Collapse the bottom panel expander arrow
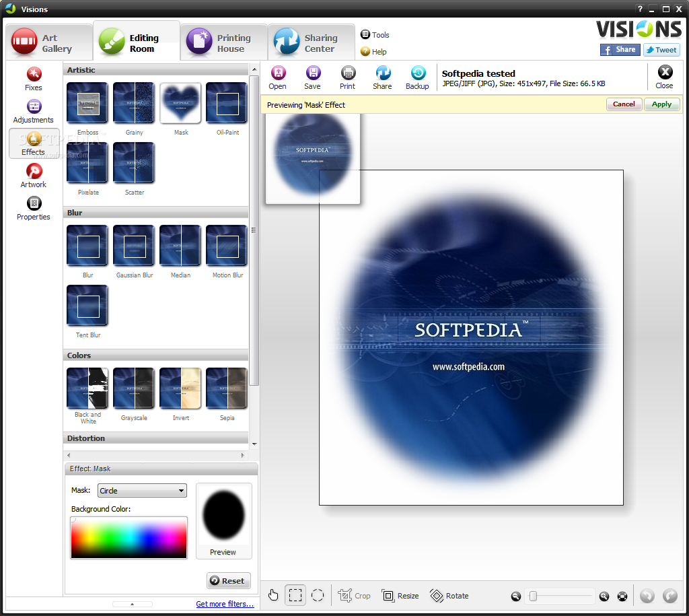The image size is (689, 616). click(133, 605)
